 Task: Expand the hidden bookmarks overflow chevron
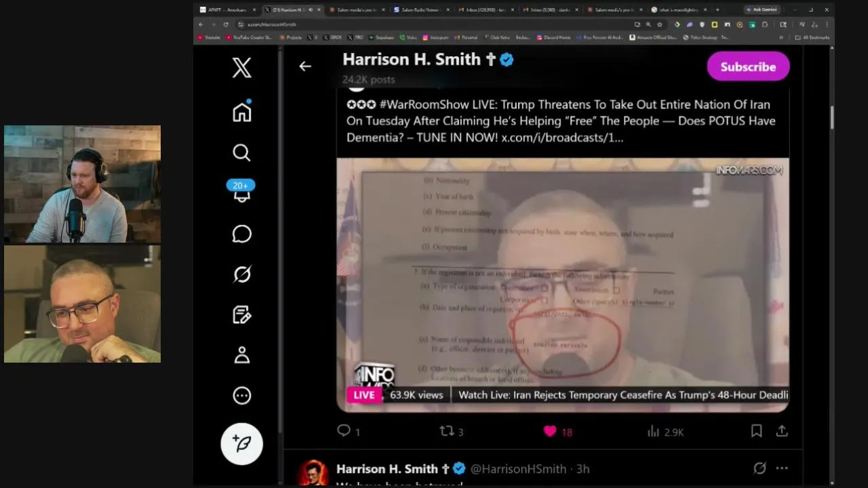[x=781, y=37]
